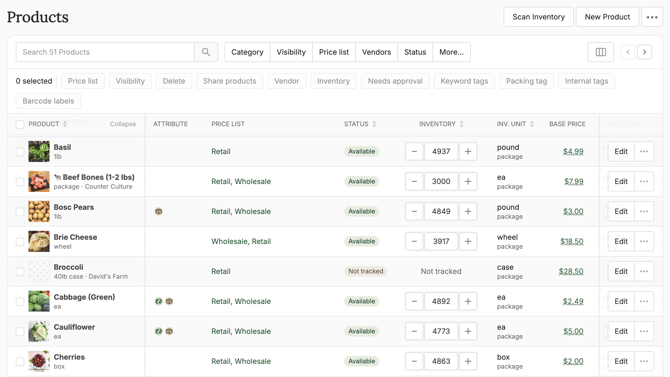670x377 pixels.
Task: Click Cauliflower green attribute icon
Action: coord(159,331)
